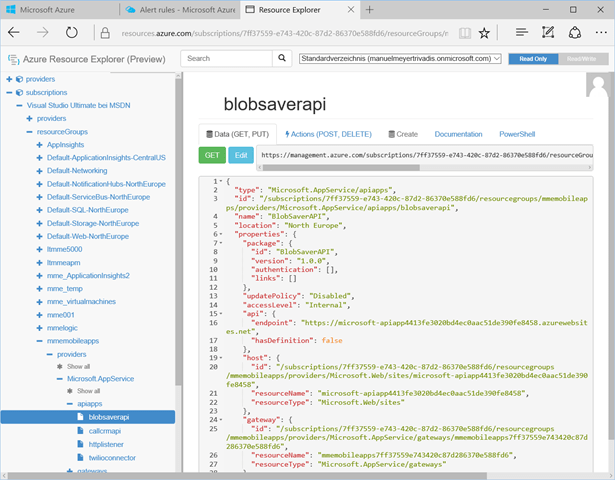615x480 pixels.
Task: Switch to Microsoft Azure browser tab
Action: [60, 10]
